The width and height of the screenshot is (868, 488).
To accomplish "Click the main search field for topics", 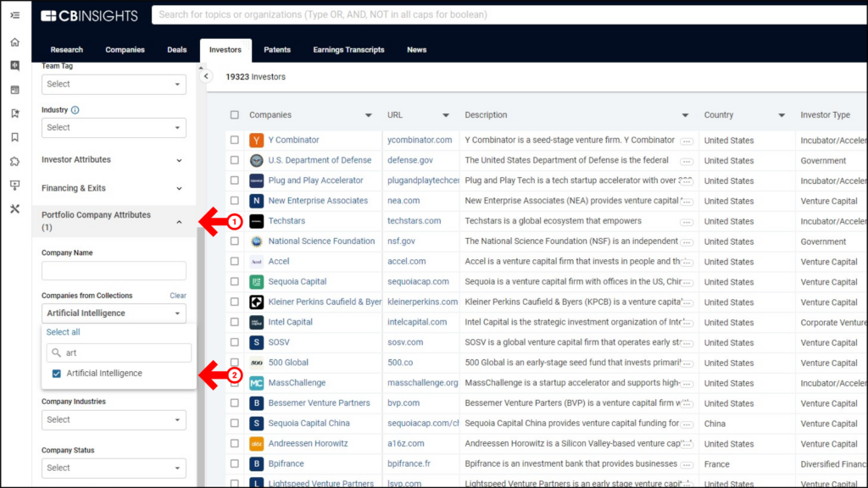I will coord(509,15).
